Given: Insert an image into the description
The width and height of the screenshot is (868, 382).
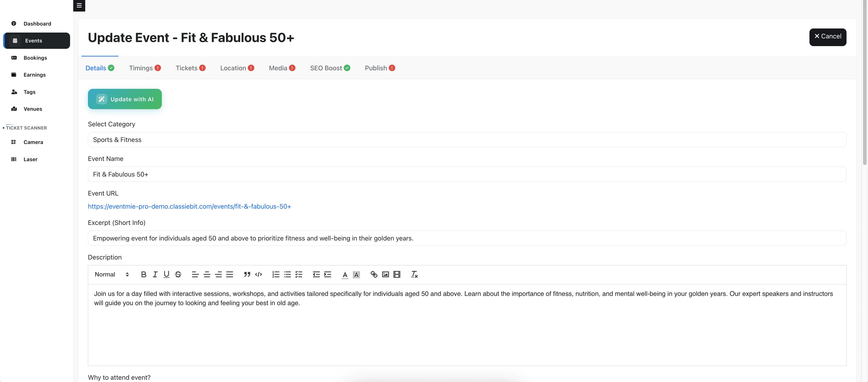Looking at the screenshot, I should [385, 275].
